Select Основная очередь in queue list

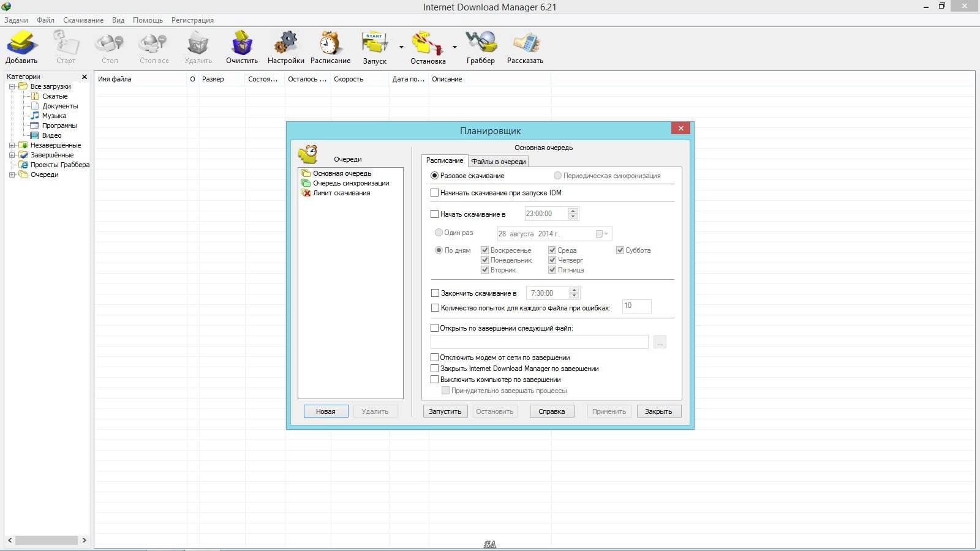coord(342,173)
